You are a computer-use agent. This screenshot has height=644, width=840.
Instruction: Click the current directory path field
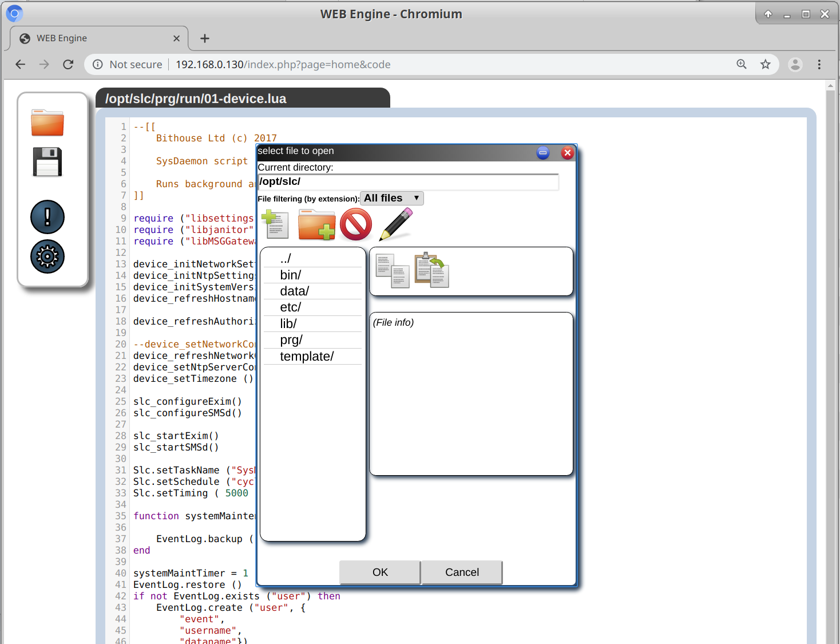coord(408,182)
